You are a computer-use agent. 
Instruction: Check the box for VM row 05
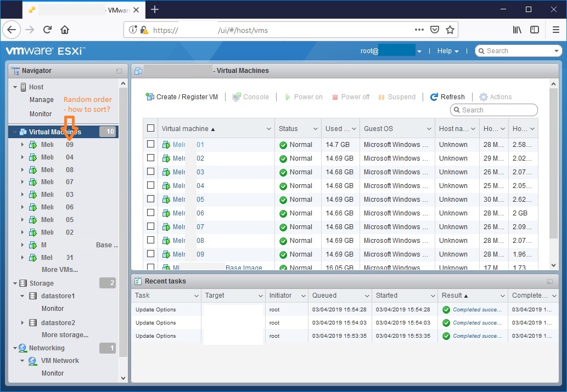[x=151, y=198]
